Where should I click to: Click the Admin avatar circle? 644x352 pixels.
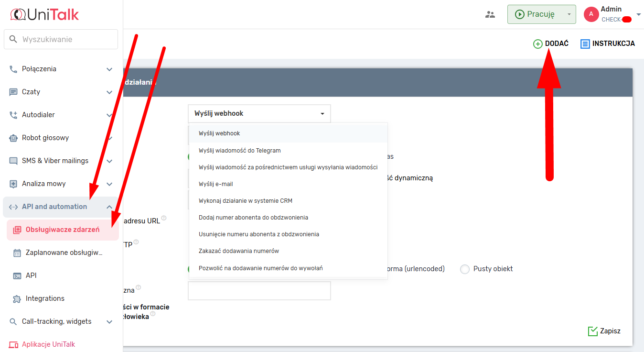point(591,14)
